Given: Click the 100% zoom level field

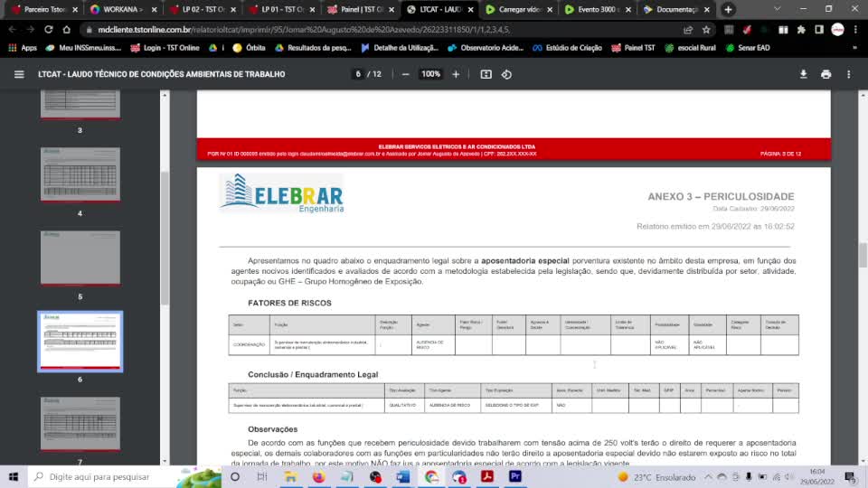Looking at the screenshot, I should point(430,74).
